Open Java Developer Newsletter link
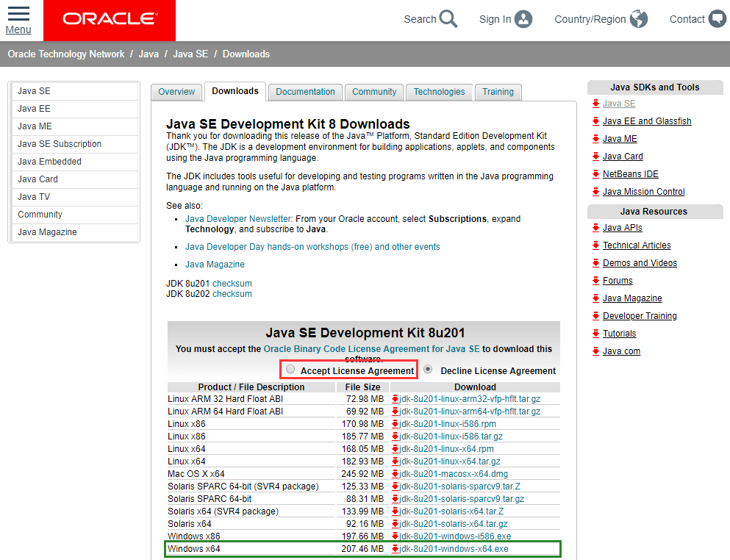 239,219
